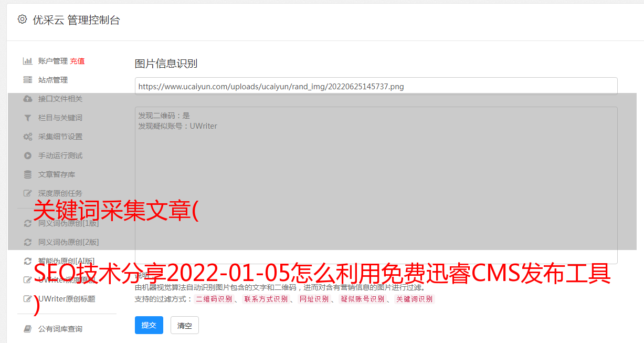Screen dimensions: 644x343
Task: Click the 公有词库查询 book icon
Action: pyautogui.click(x=28, y=329)
